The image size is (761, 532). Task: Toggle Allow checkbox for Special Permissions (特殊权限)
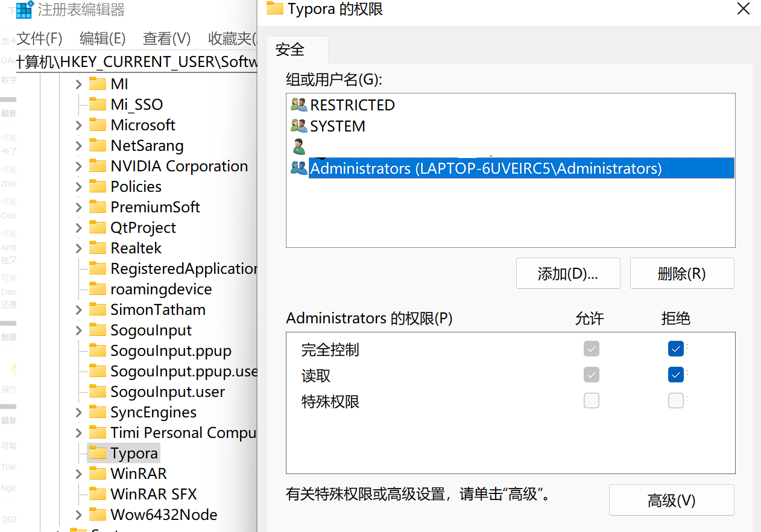tap(591, 401)
